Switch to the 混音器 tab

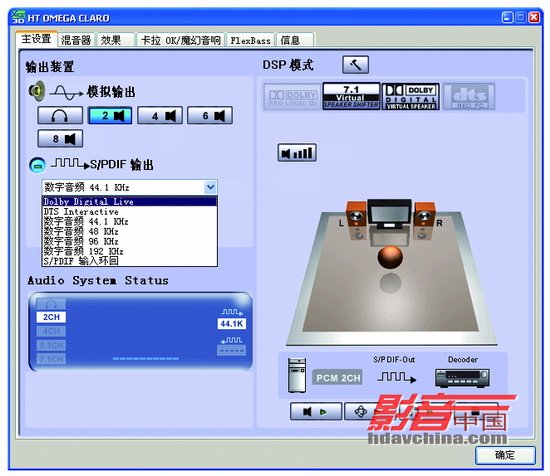pos(76,40)
